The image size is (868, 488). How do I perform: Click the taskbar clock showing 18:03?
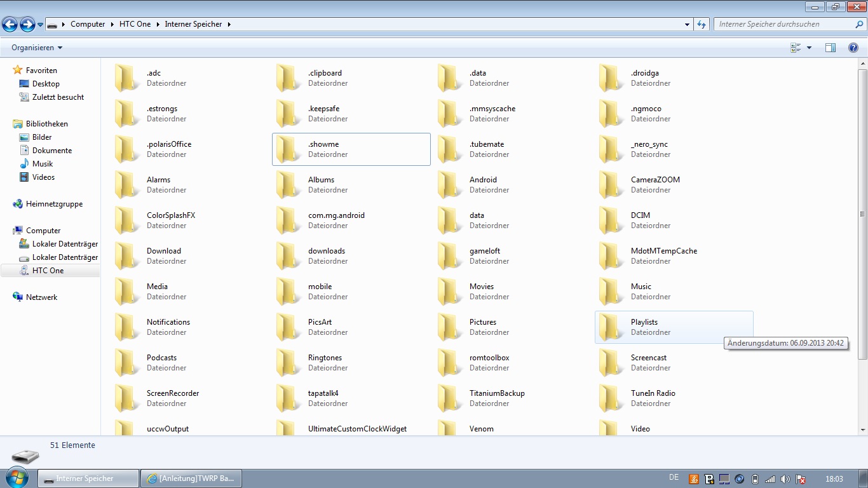click(x=834, y=479)
